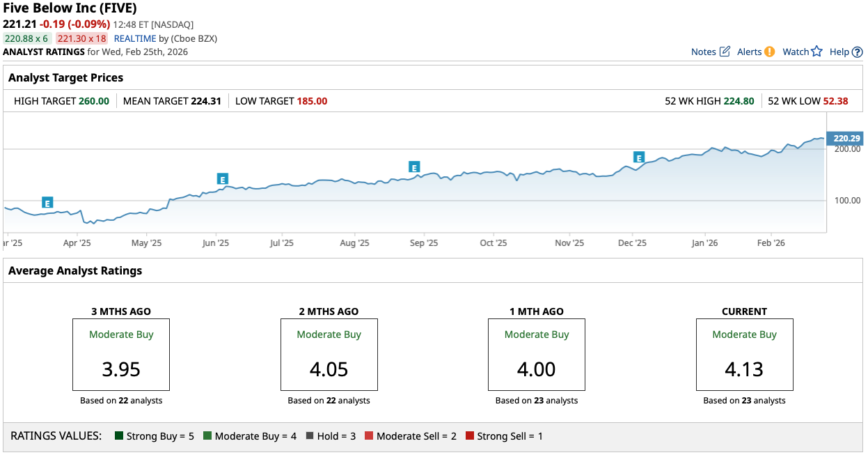Viewport: 868px width, 455px height.
Task: Select the 2 MTHS AGO rating box 4.05
Action: click(329, 355)
